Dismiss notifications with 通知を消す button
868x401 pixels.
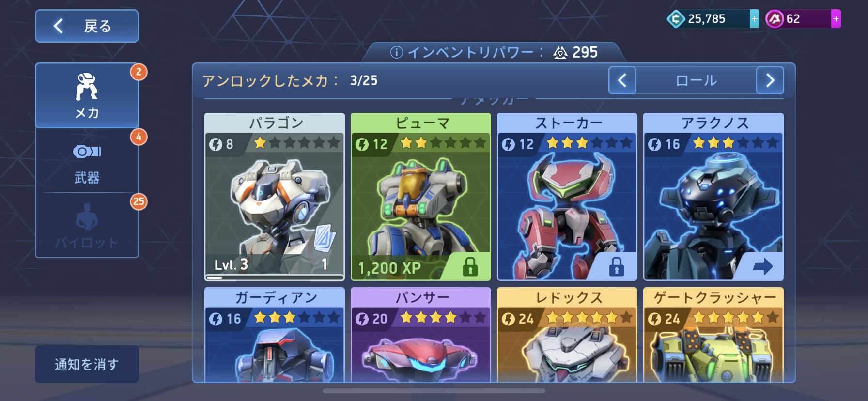point(87,364)
